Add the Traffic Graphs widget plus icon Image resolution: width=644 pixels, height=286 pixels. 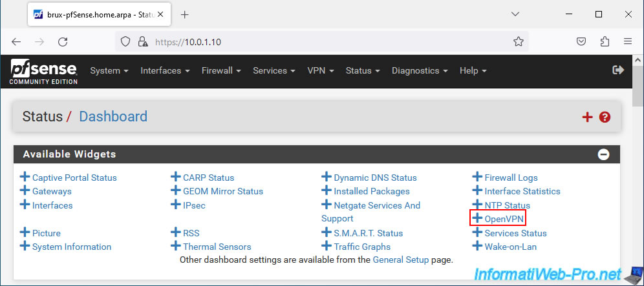coord(326,246)
